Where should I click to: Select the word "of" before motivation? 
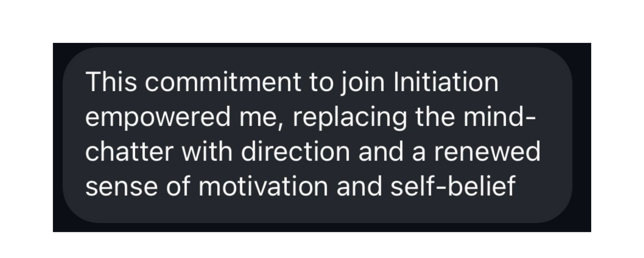(x=177, y=186)
